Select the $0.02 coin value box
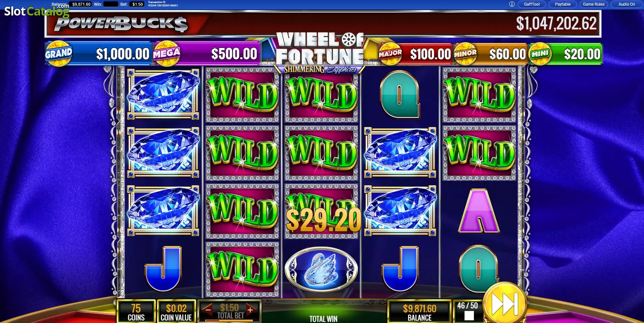The height and width of the screenshot is (323, 644). click(176, 312)
